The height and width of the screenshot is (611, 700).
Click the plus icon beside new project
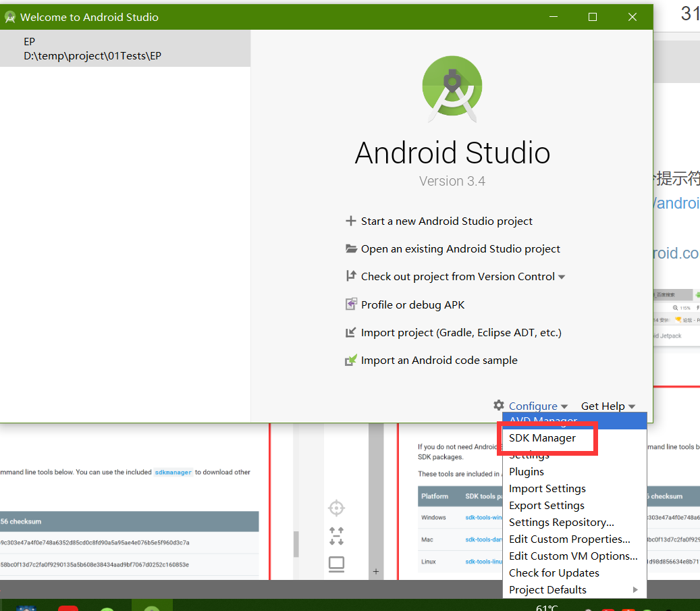pos(350,221)
